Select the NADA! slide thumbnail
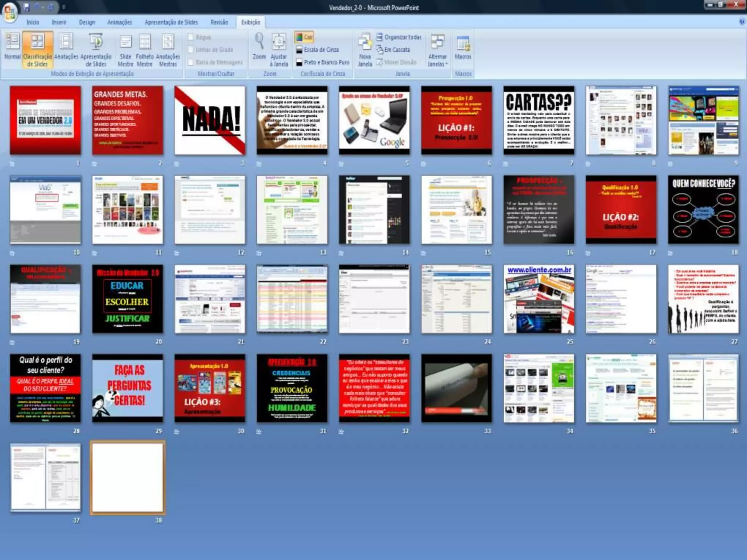The width and height of the screenshot is (747, 560). [210, 120]
